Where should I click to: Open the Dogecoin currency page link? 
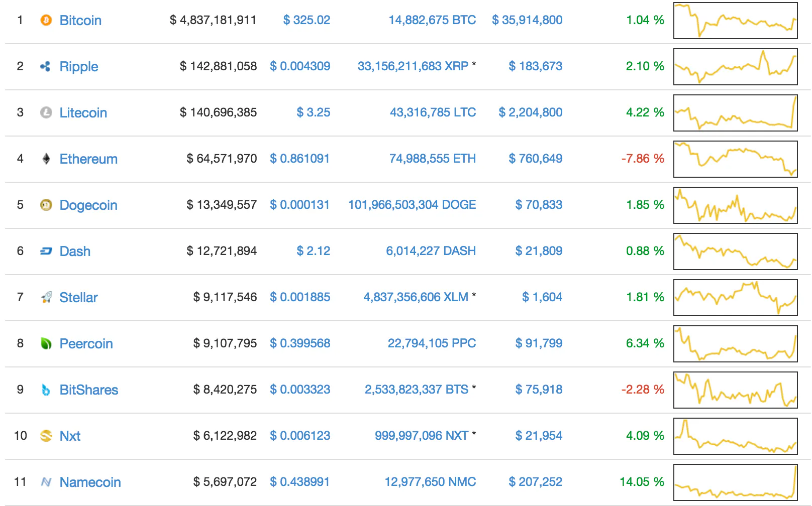pos(88,205)
